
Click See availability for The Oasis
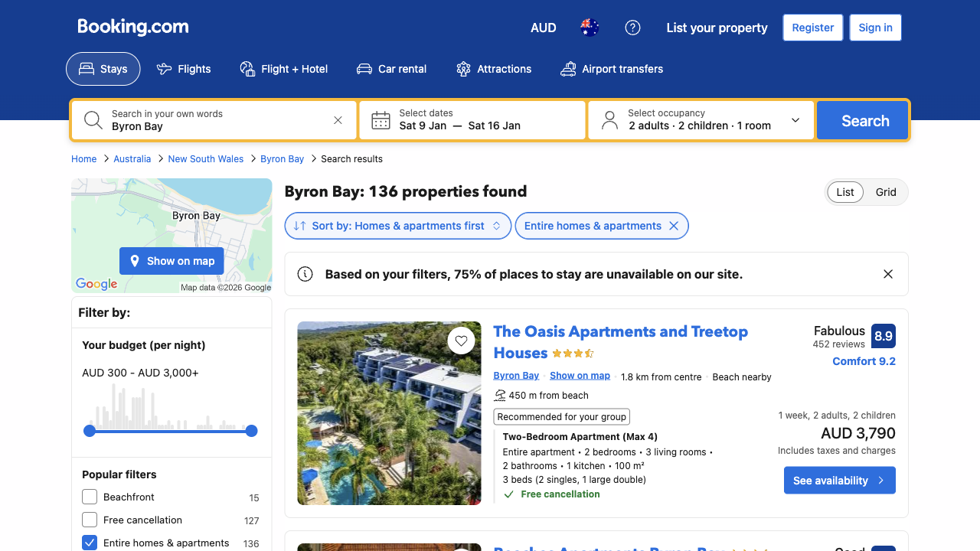(840, 481)
